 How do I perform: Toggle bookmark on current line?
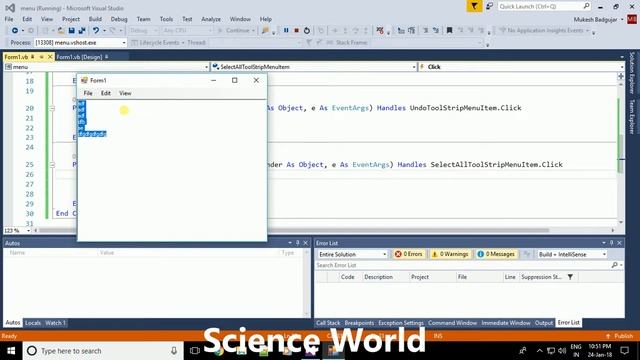click(449, 31)
